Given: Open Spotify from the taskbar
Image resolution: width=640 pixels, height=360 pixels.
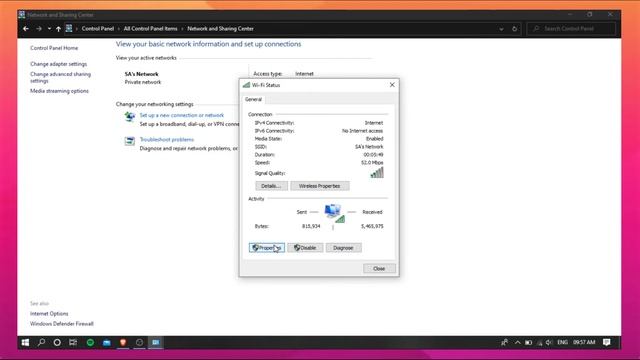Looking at the screenshot, I should click(x=90, y=342).
